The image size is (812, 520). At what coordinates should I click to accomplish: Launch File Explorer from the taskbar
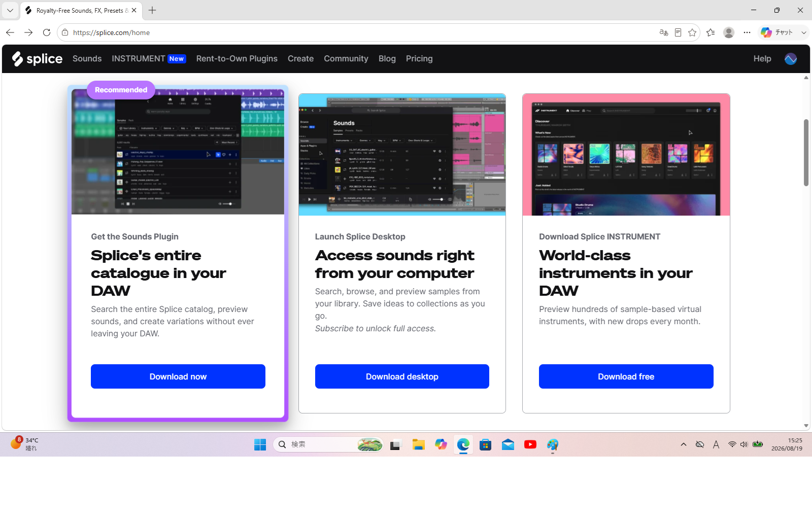[x=419, y=445]
